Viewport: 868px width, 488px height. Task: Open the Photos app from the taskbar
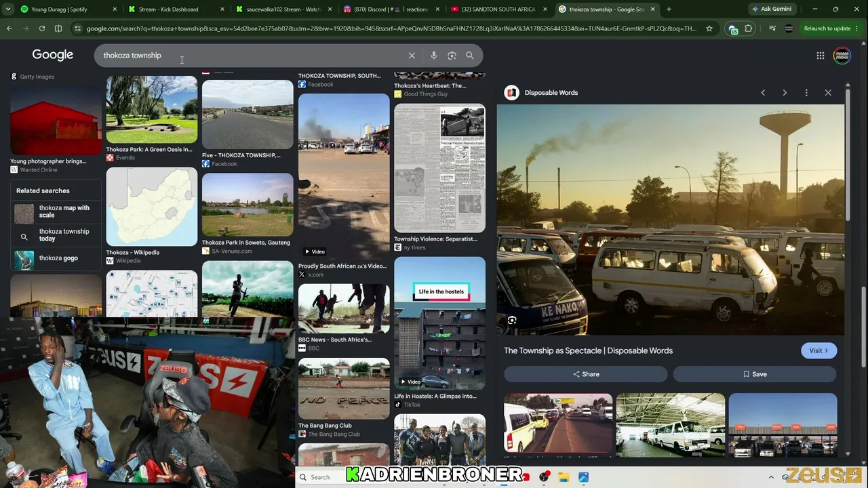coord(583,477)
